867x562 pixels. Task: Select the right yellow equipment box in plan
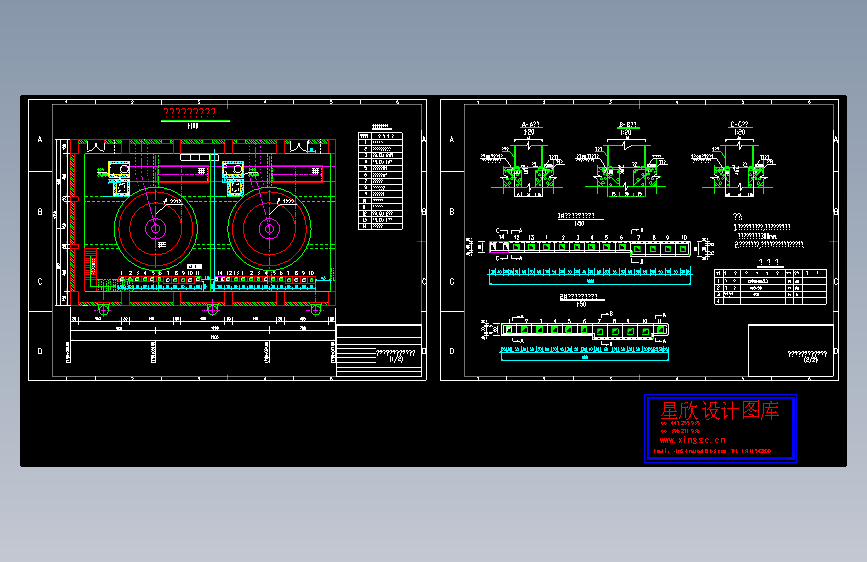tap(233, 178)
